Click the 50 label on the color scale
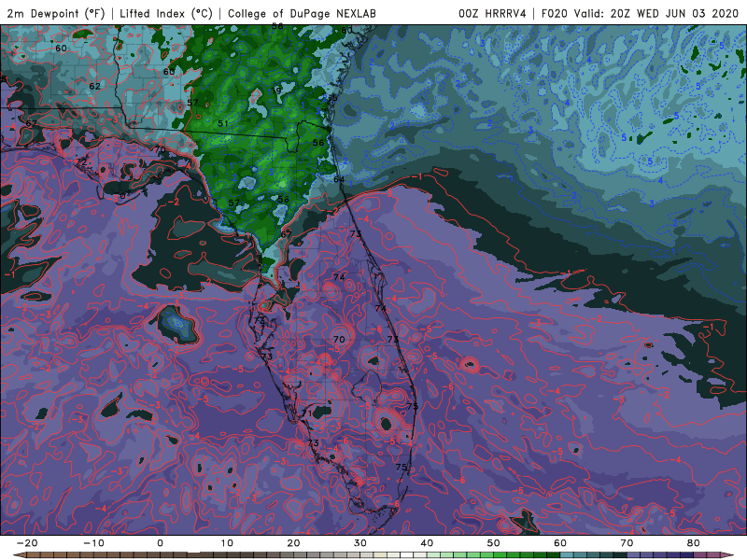747x560 pixels. 494,543
